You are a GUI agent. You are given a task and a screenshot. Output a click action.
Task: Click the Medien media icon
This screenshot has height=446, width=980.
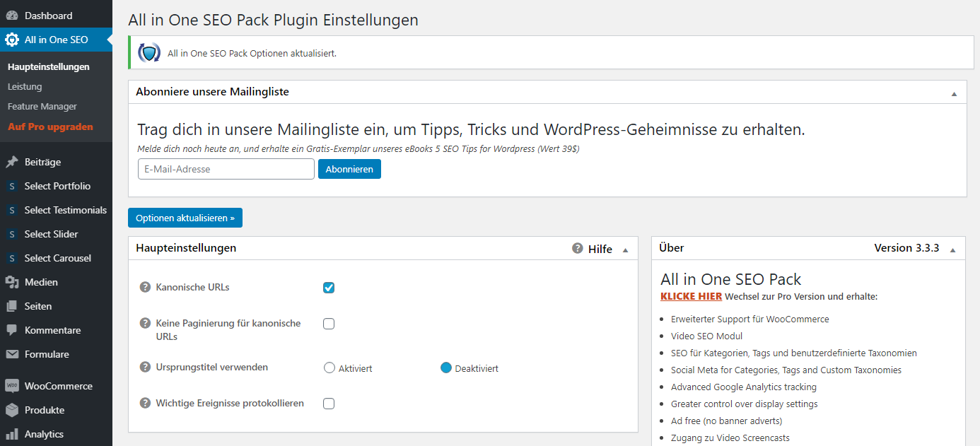[12, 282]
